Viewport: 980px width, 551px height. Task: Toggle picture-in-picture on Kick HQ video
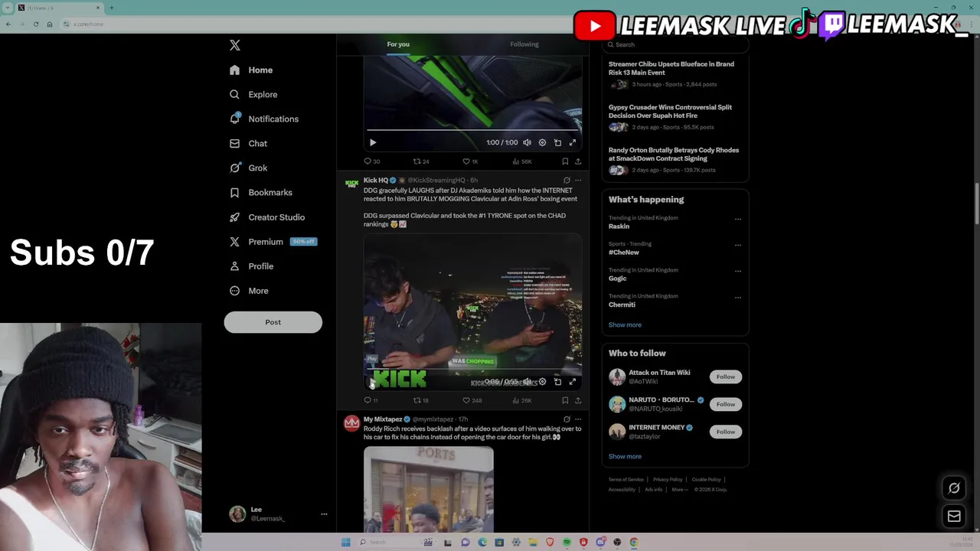point(557,381)
